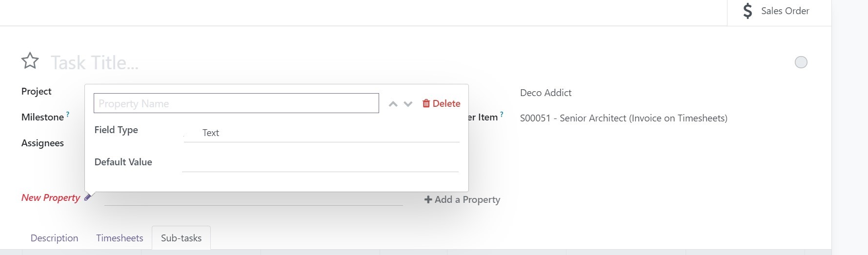Click the plus icon for Add a Property
The width and height of the screenshot is (868, 255).
tap(428, 199)
